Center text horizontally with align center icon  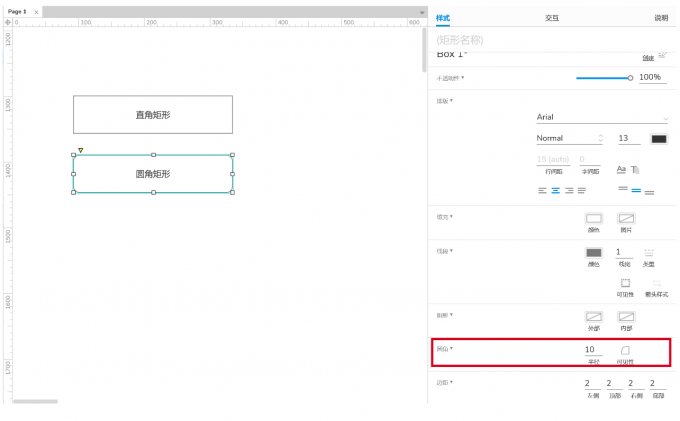tap(556, 190)
